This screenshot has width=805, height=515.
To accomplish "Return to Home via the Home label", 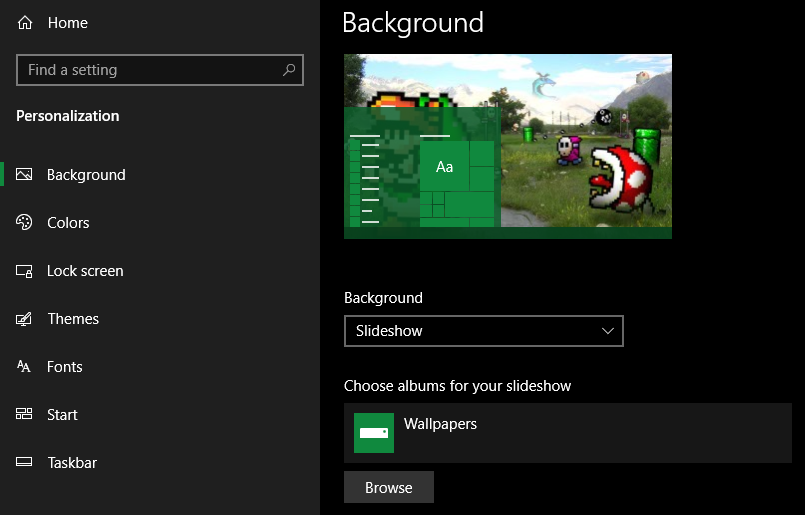I will click(x=68, y=22).
